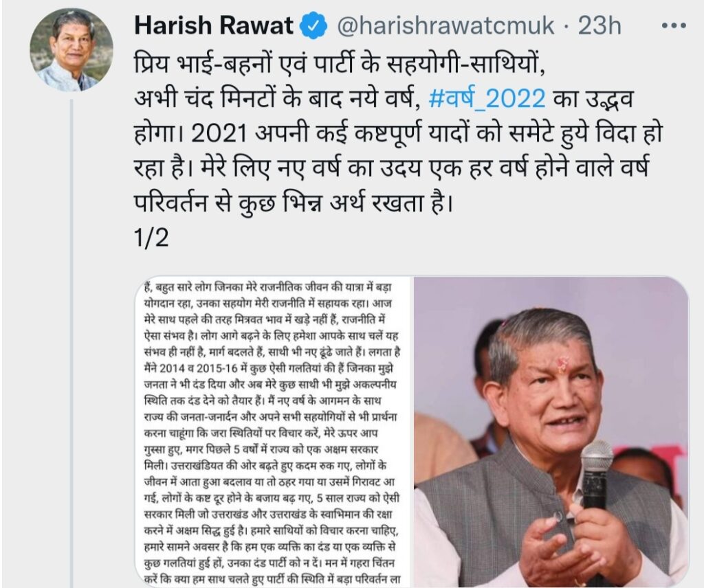Click the tweet's opening line starting प्रिय भाई-बहनों

tap(340, 64)
